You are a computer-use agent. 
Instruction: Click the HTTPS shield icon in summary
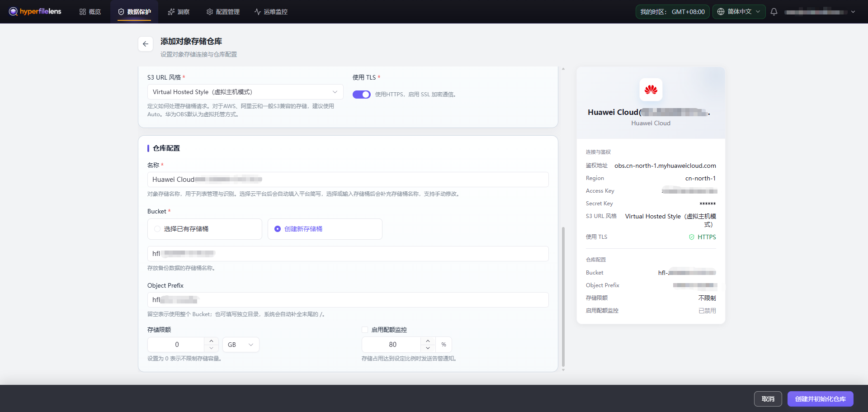[692, 237]
